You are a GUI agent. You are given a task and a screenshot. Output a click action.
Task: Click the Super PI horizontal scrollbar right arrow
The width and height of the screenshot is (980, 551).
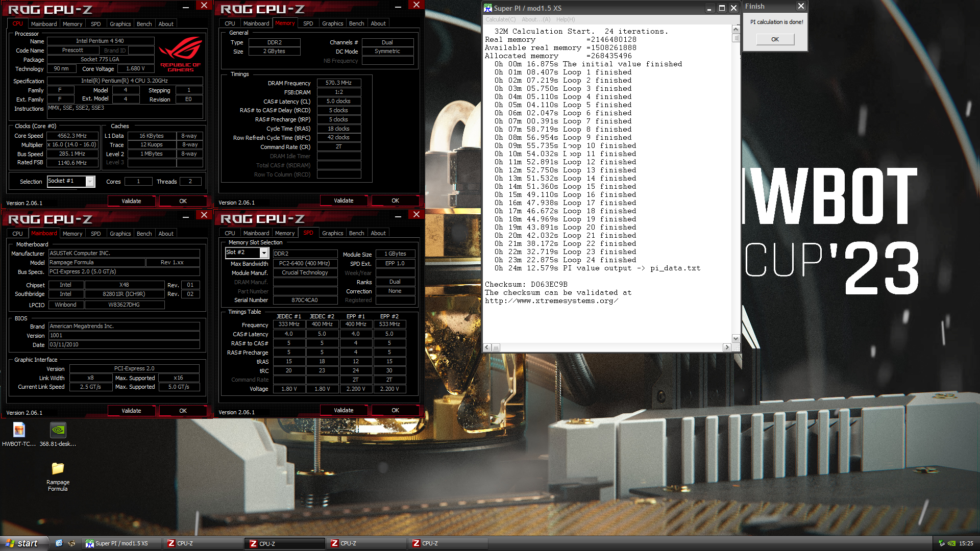727,347
